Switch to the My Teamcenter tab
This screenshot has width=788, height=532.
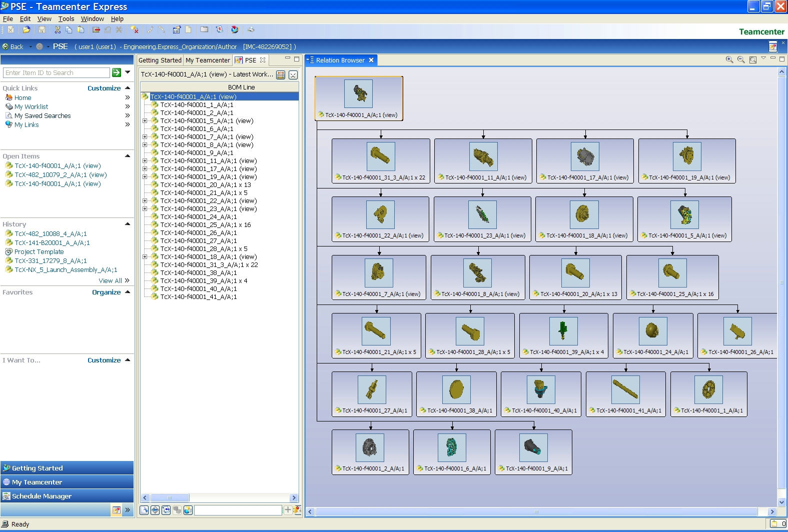pos(208,60)
